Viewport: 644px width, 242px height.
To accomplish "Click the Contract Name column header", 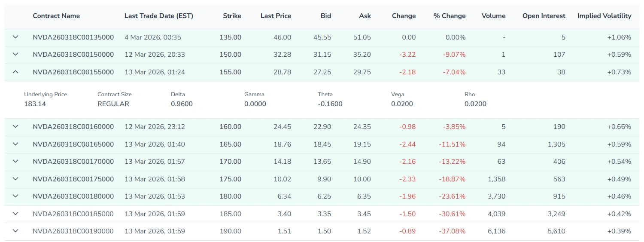I will [x=56, y=16].
